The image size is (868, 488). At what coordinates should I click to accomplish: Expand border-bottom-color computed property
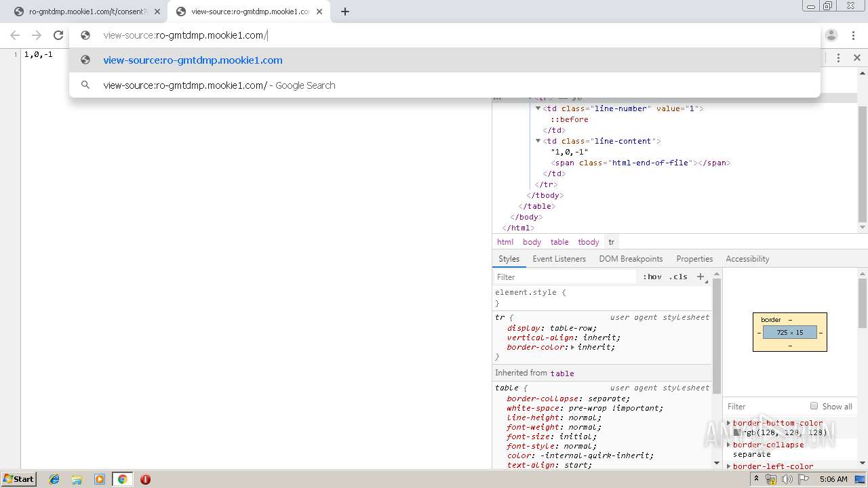(729, 423)
